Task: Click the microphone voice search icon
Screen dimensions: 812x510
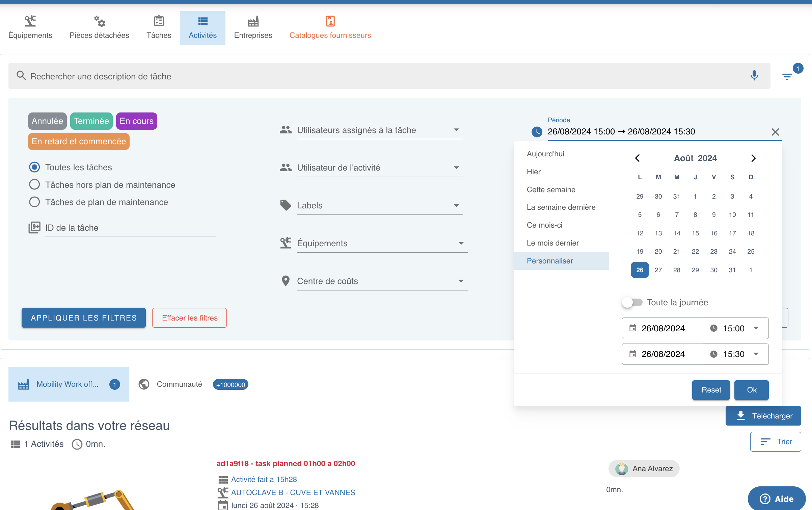Action: (x=754, y=76)
